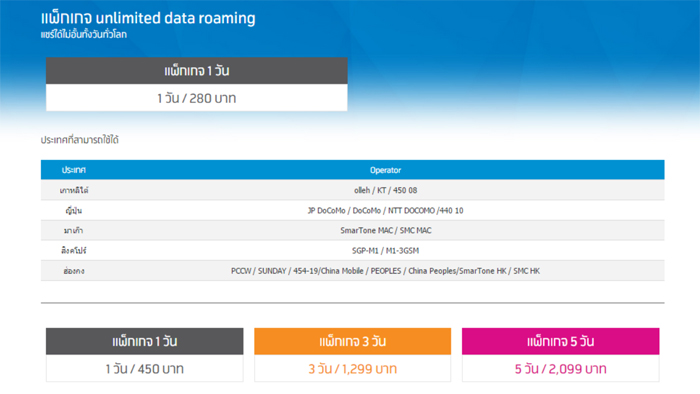Select the operator cell starting with 'PCCW / SUNDAY'

pos(385,271)
